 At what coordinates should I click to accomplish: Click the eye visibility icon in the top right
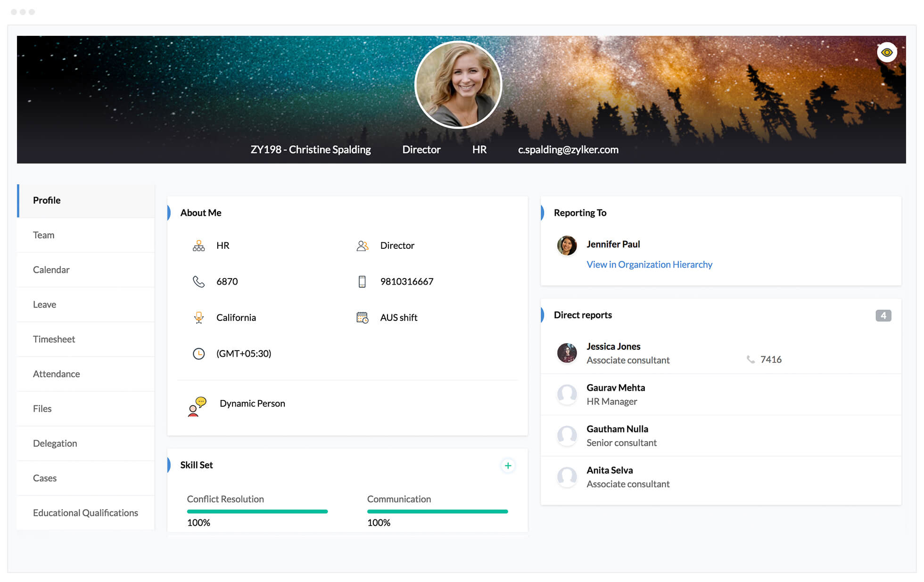tap(885, 52)
